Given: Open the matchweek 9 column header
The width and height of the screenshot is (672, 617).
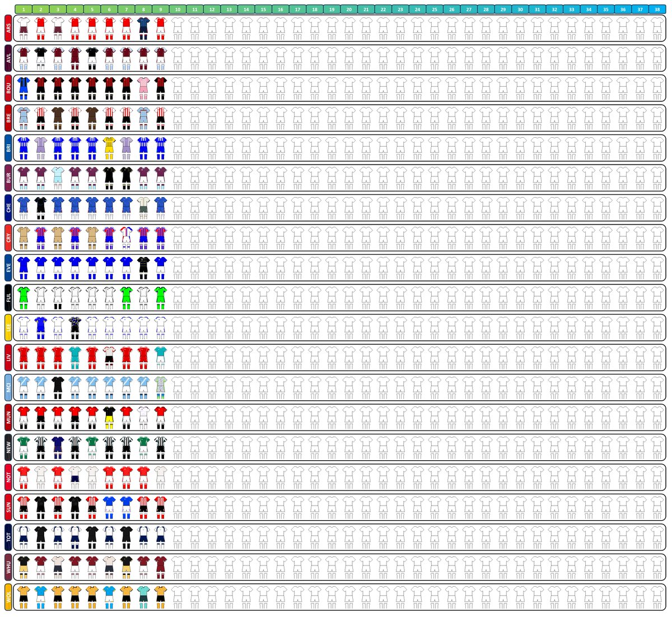Looking at the screenshot, I should point(160,10).
